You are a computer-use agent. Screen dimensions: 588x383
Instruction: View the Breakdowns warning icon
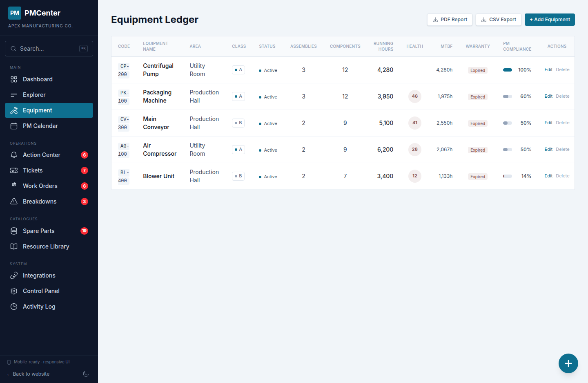coord(13,201)
